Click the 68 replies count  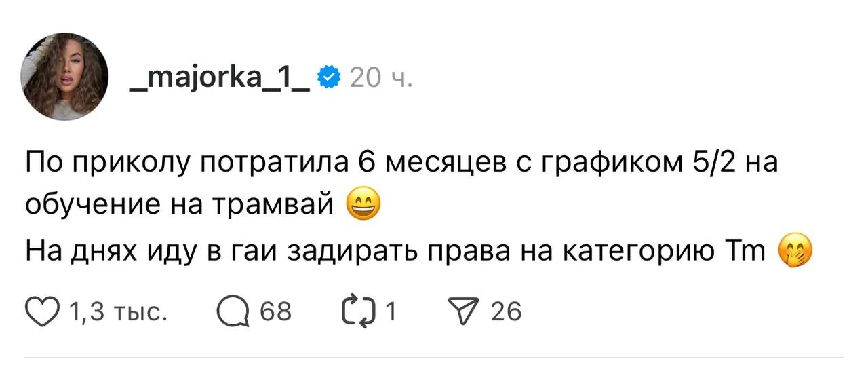[x=276, y=312]
